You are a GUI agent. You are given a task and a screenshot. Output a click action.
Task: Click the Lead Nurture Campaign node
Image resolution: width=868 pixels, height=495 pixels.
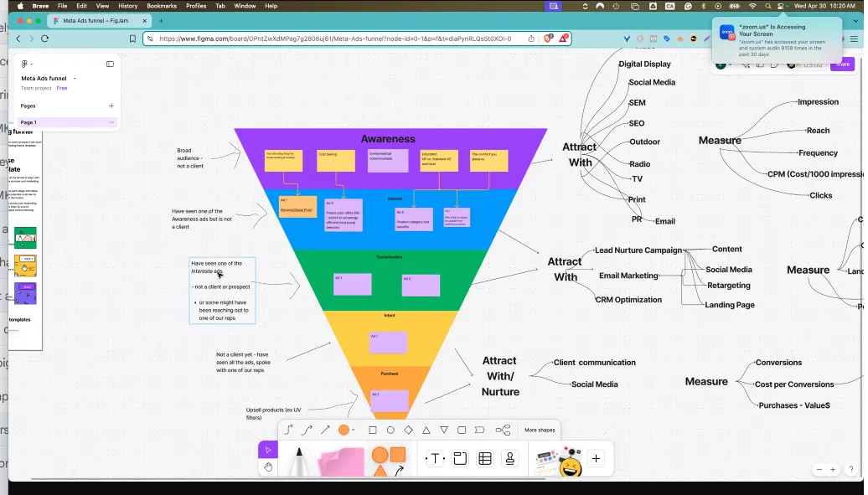coord(638,250)
